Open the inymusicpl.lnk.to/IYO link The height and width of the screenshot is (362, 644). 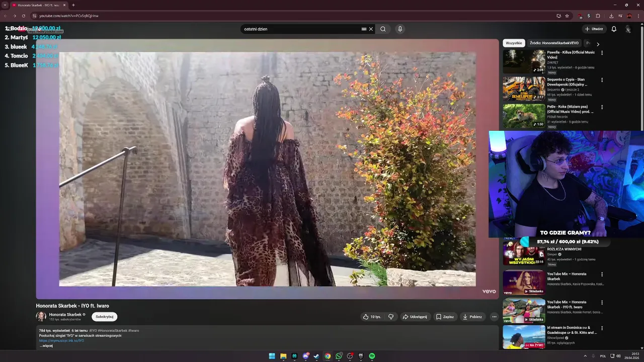(61, 340)
